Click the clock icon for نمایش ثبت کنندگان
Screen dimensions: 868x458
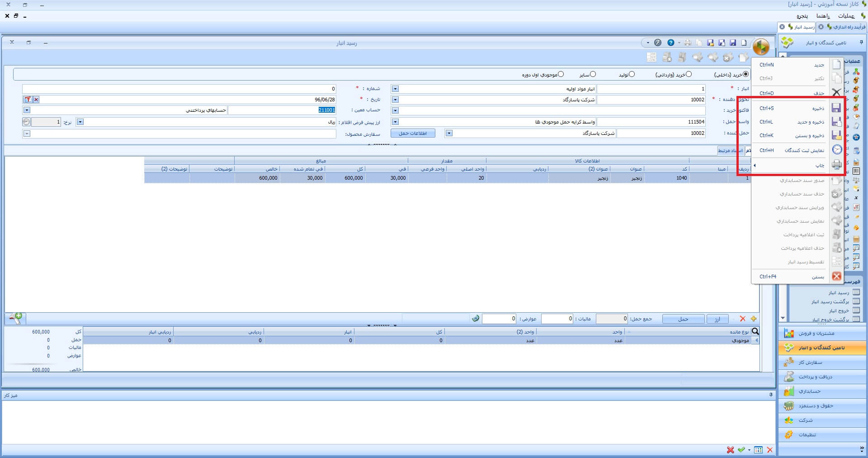tap(837, 150)
